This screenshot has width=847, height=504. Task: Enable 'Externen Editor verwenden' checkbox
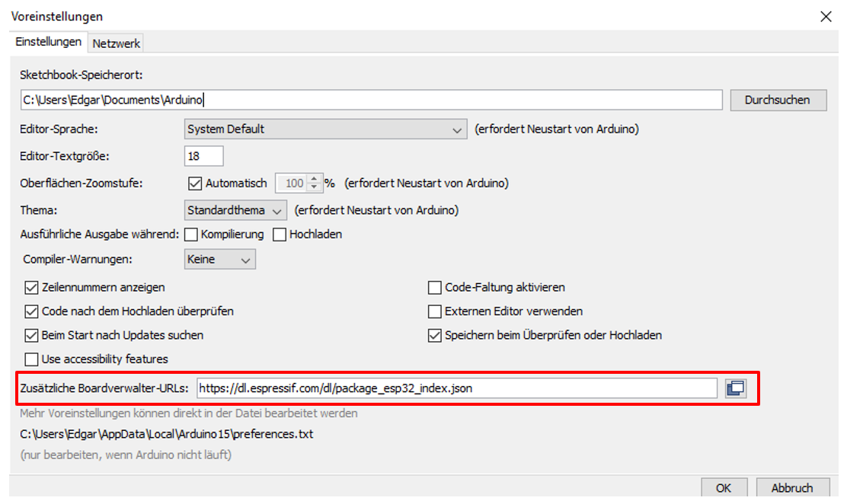[434, 311]
